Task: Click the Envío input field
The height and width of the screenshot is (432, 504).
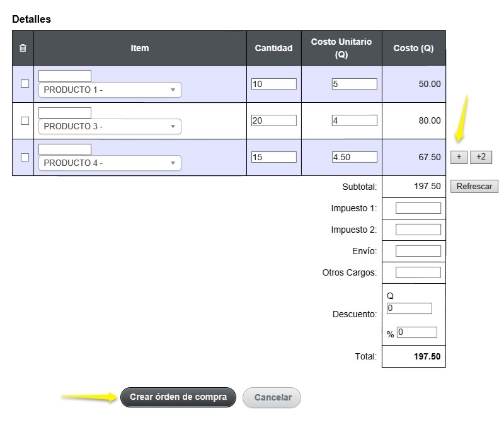Action: (418, 251)
